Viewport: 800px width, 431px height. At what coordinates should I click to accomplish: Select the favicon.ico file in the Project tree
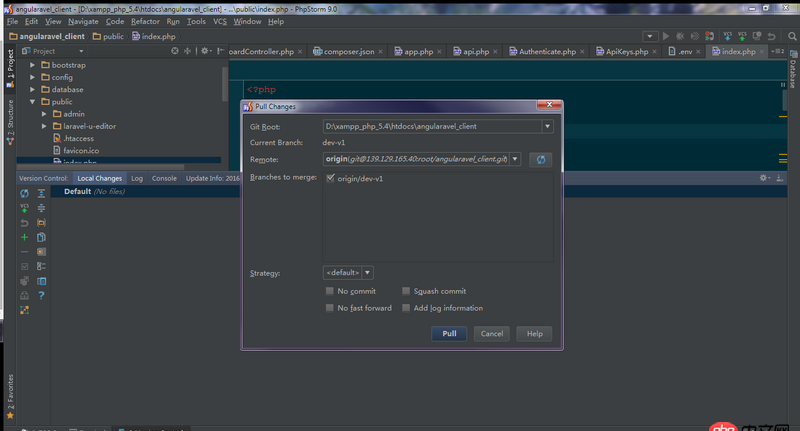point(76,150)
